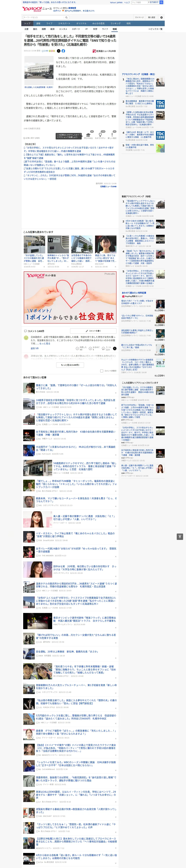Open the 地域 category tab
The width and height of the screenshot is (186, 868).
pos(114,29)
